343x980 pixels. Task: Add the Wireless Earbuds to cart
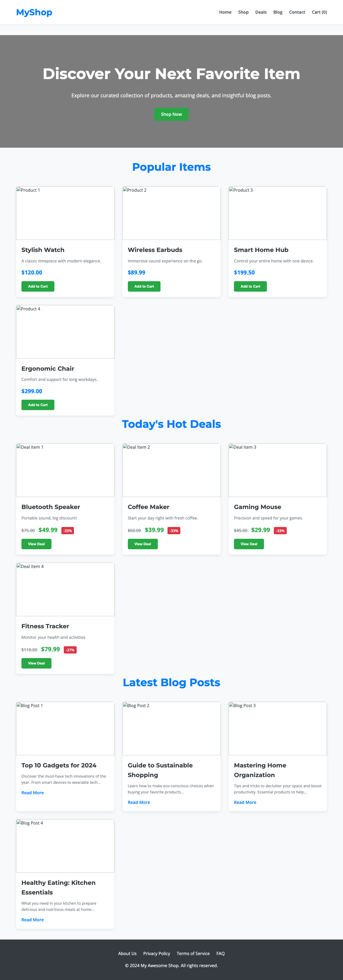coord(144,286)
